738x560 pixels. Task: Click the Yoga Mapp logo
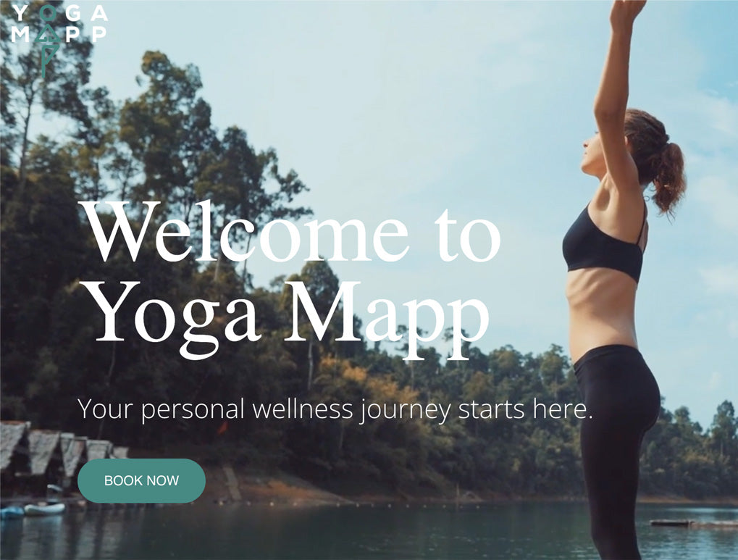59,41
